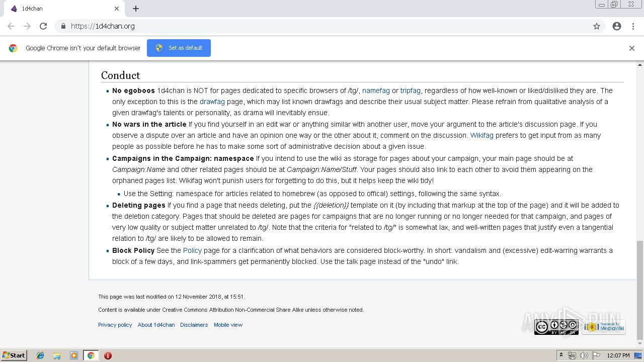
Task: Set Chrome as default browser
Action: coord(179,48)
